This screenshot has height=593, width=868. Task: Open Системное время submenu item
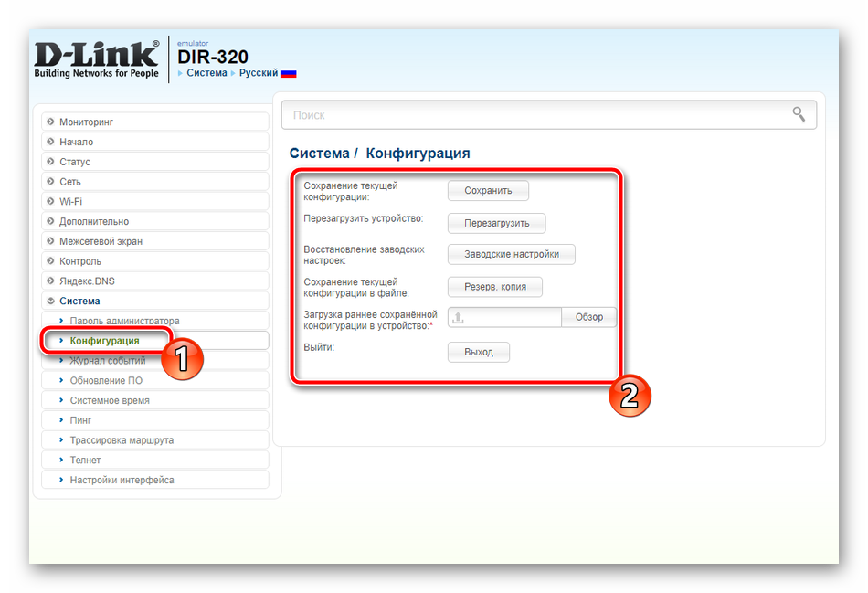(x=155, y=401)
